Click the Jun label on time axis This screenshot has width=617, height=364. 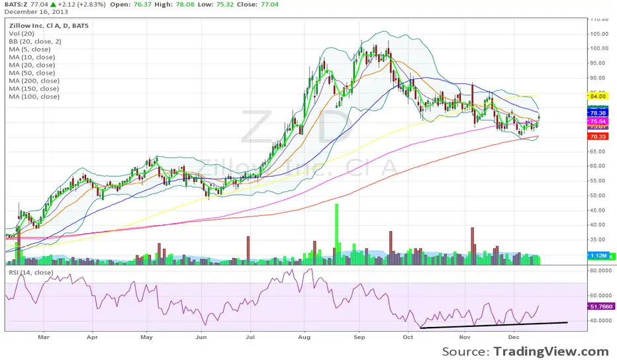pyautogui.click(x=201, y=338)
